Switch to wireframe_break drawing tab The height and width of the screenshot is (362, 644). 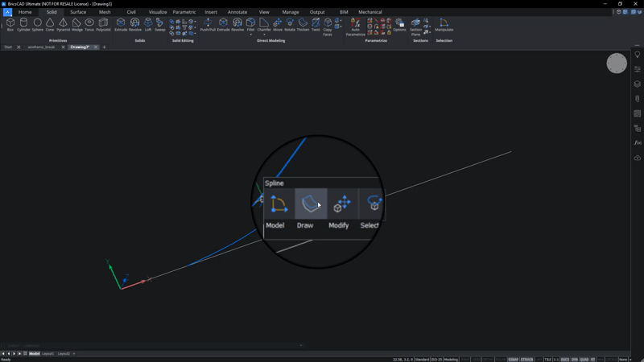(41, 47)
